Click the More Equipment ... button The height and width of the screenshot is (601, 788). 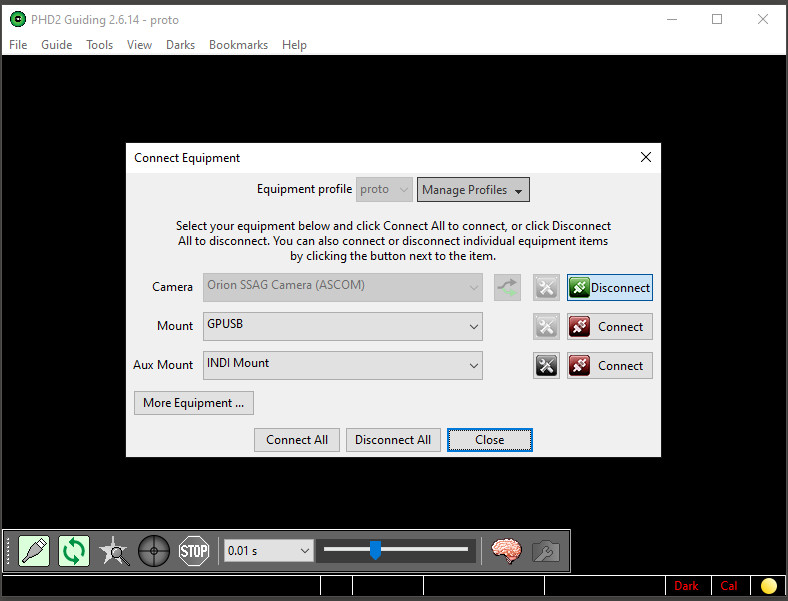tap(193, 403)
